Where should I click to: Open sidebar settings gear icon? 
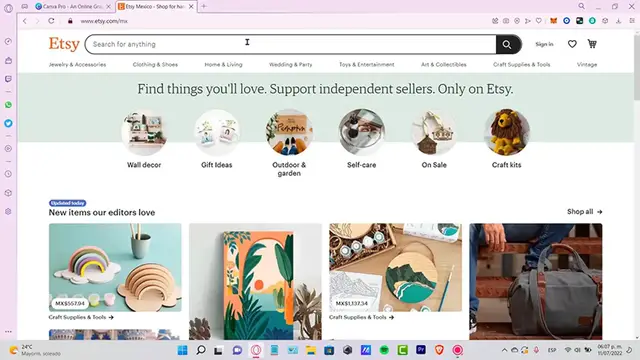pos(8,211)
